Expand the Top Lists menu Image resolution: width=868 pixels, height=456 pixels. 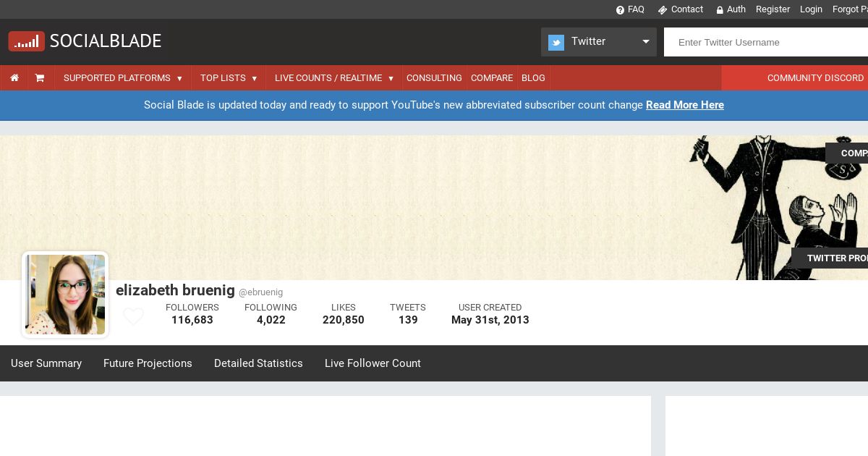coord(229,78)
